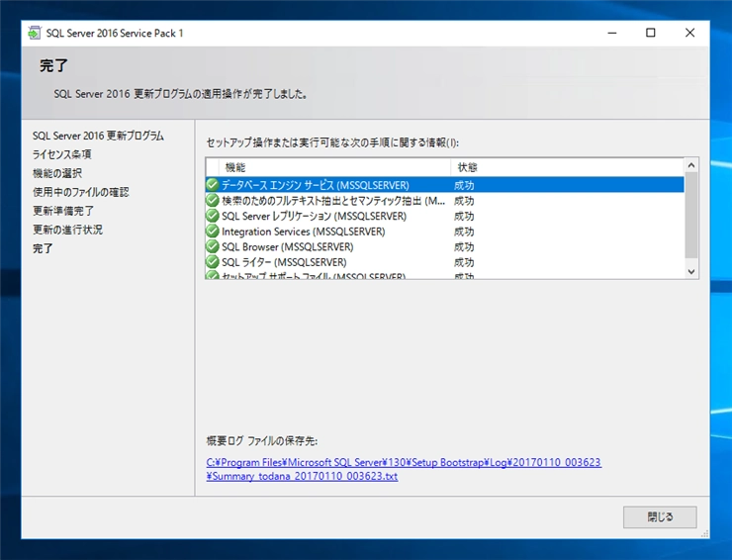Screen dimensions: 732x560
Task: Click 成功 status of SQL Browser row
Action: 464,246
